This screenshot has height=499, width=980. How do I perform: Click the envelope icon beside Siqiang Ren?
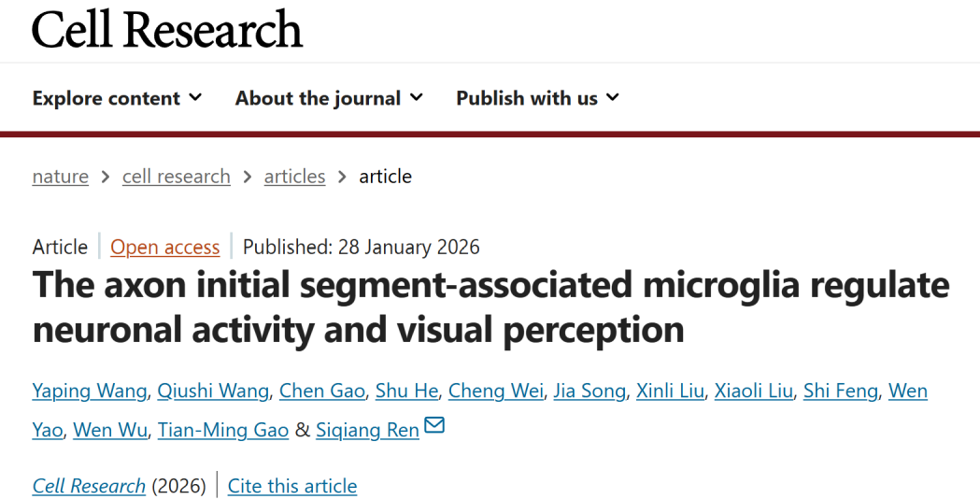434,427
